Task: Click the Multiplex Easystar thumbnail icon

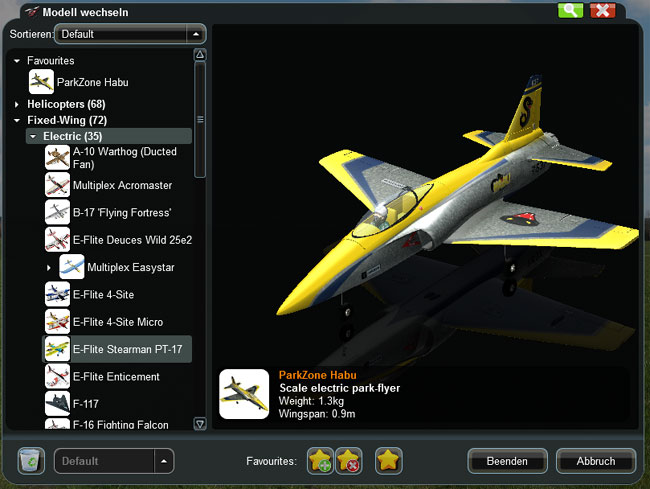Action: (x=72, y=267)
